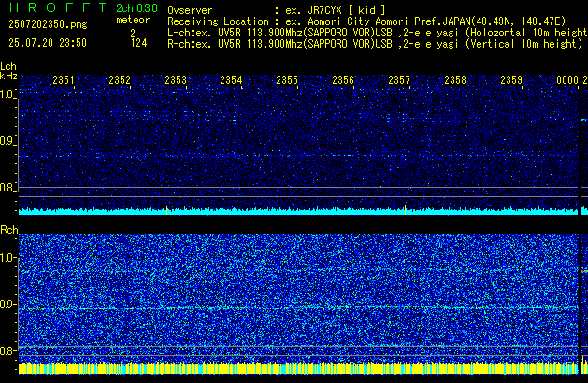
Task: Click the Lch 1.0 kHz axis label
Action: pos(7,94)
